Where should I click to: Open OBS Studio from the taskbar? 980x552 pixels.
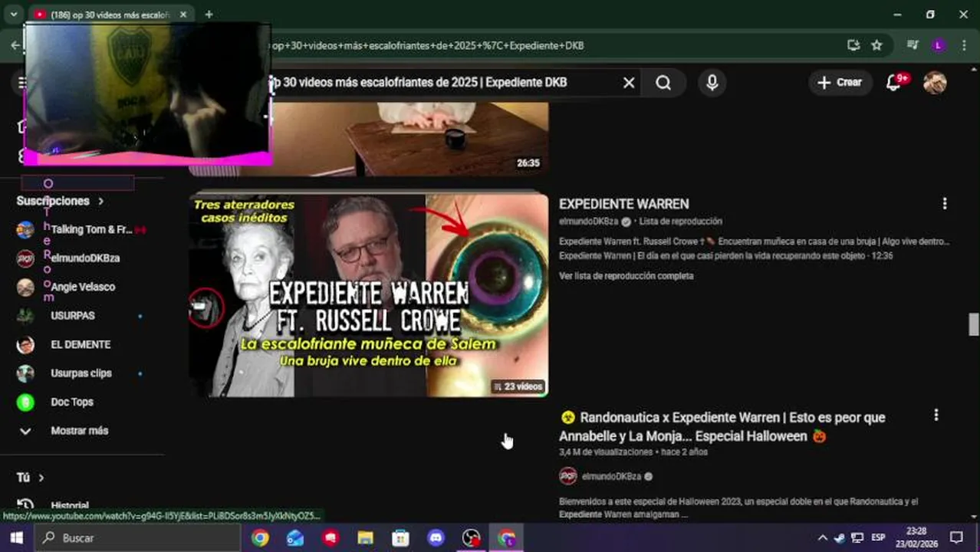point(471,538)
